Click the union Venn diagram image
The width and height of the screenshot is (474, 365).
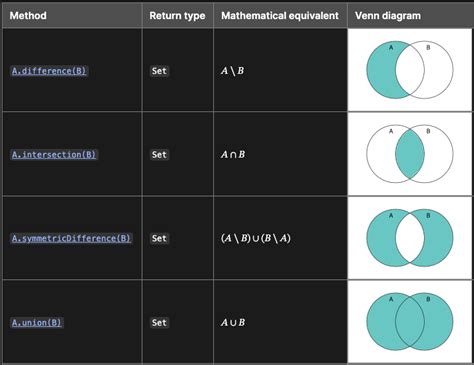410,322
